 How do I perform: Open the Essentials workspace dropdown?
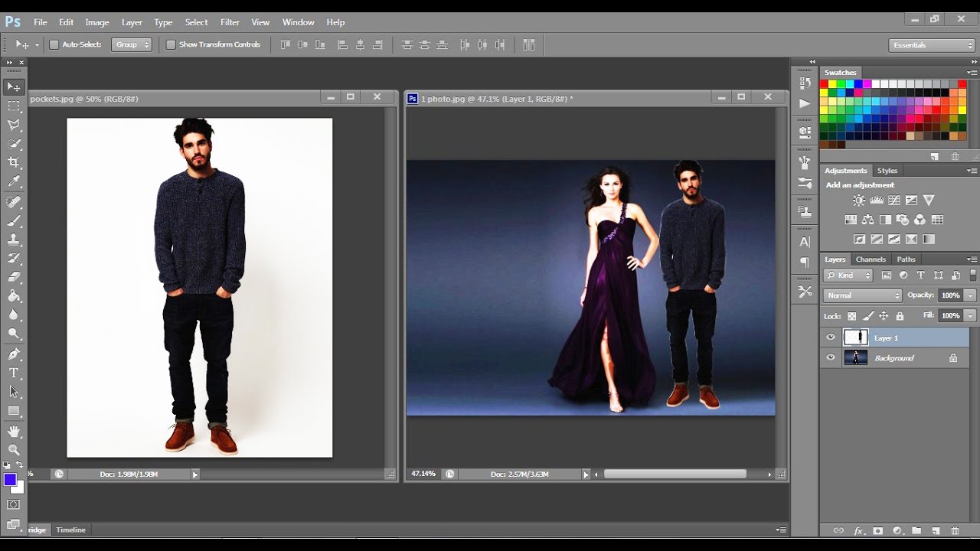point(932,45)
